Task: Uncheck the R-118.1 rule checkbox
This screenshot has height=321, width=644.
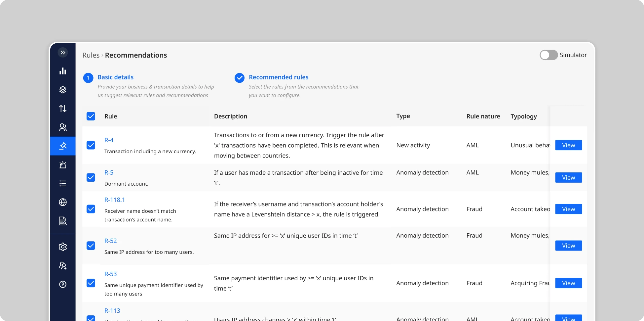Action: coord(91,209)
